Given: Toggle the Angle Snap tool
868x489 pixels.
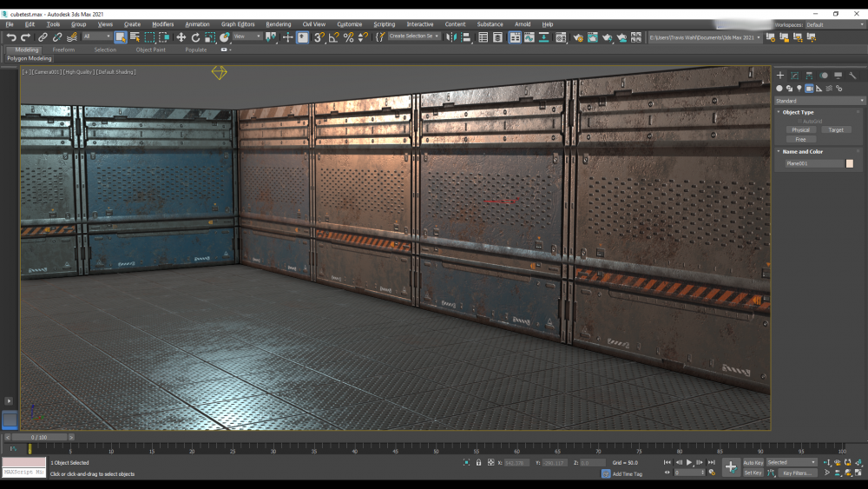Looking at the screenshot, I should click(334, 37).
